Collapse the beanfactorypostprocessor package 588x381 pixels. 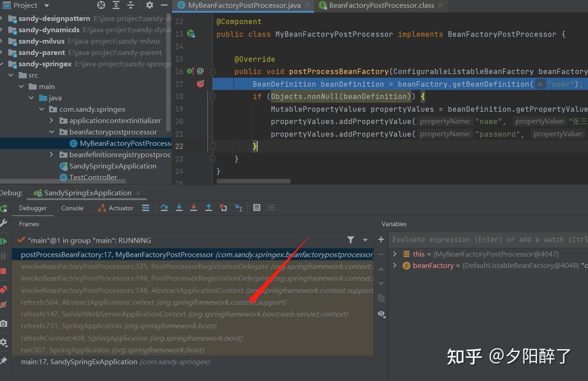[x=51, y=132]
